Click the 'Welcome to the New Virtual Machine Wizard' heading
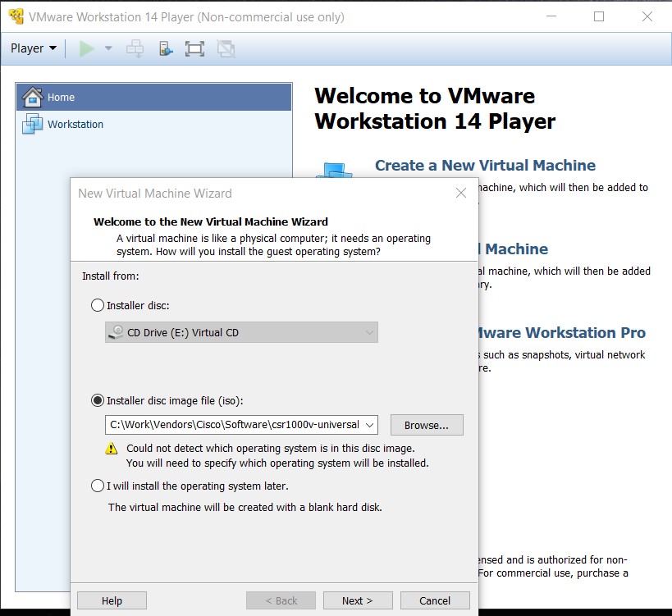The height and width of the screenshot is (616, 672). coord(211,222)
